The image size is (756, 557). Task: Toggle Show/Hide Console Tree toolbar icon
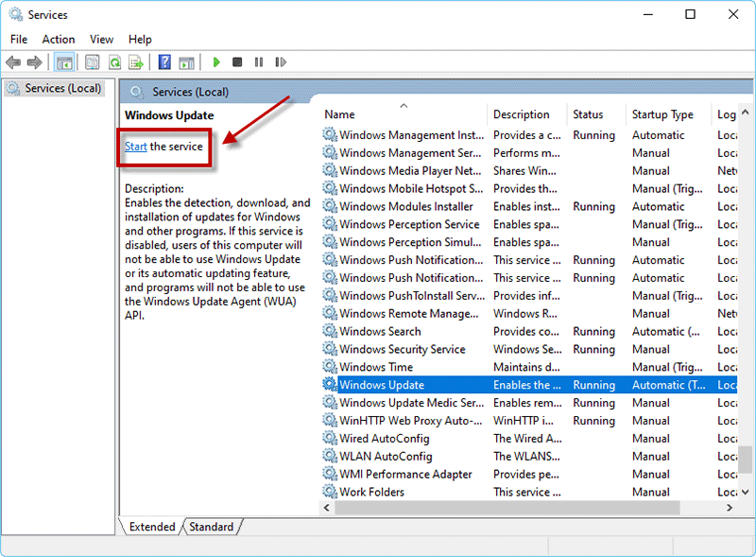[64, 62]
